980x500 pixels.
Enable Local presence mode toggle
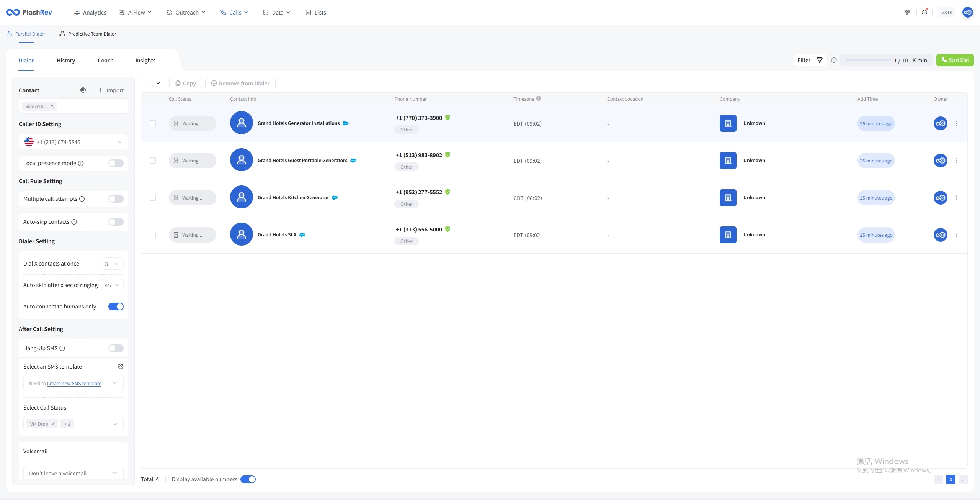[116, 163]
